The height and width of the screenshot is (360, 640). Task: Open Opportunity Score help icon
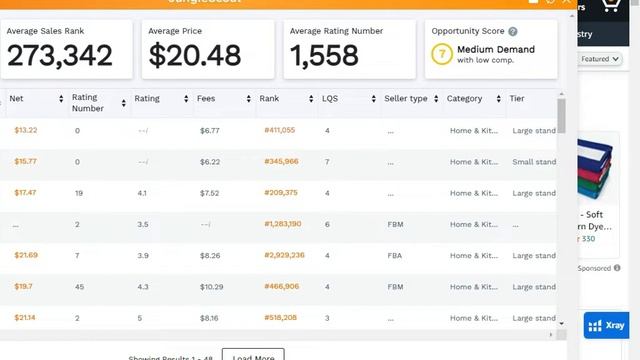click(x=513, y=31)
